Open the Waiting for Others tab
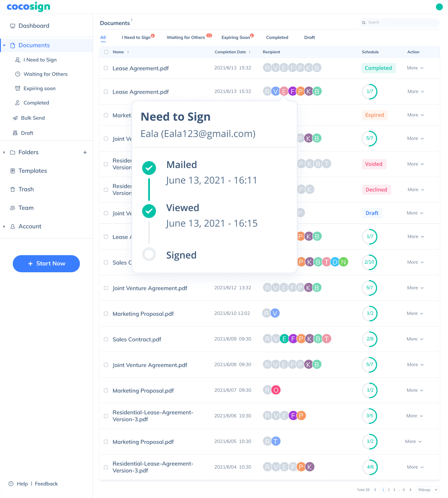 click(x=186, y=37)
